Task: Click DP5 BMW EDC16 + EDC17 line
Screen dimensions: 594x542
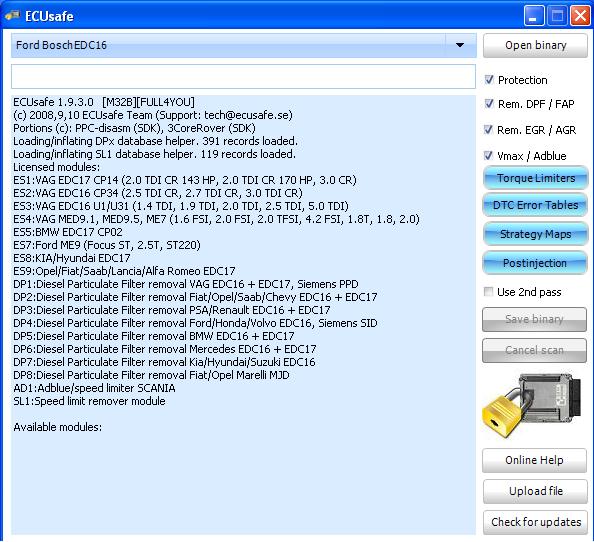Action: 153,336
